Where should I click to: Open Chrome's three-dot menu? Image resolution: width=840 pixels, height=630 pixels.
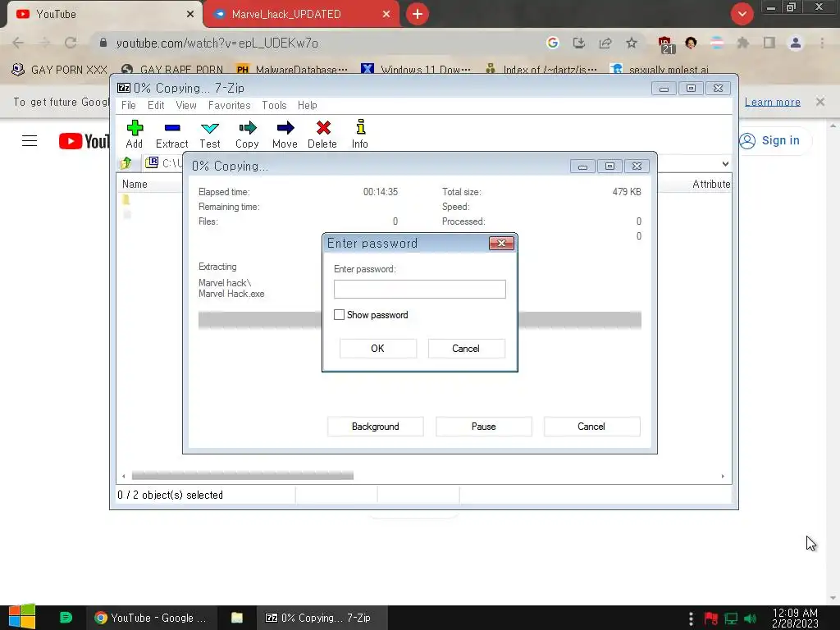[822, 43]
